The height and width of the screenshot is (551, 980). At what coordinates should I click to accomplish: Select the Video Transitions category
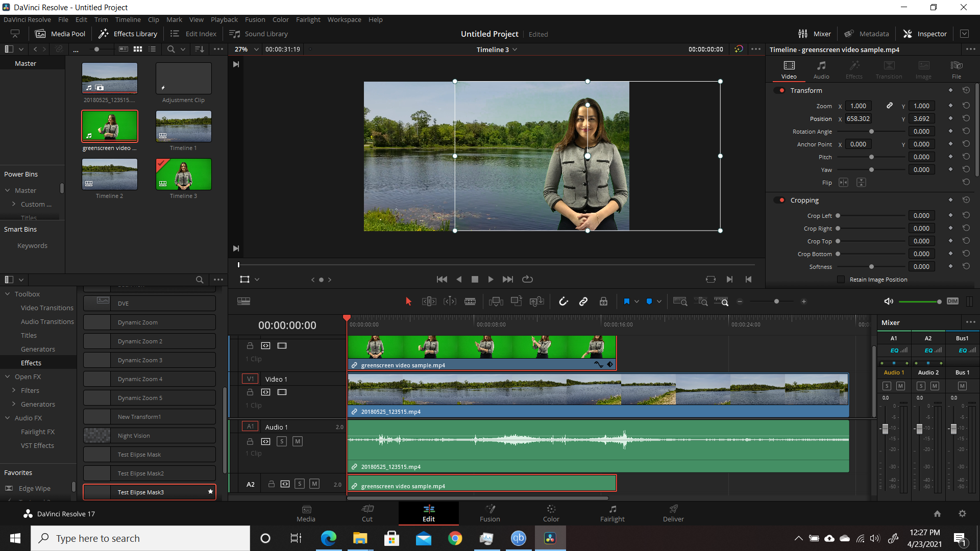pyautogui.click(x=47, y=308)
